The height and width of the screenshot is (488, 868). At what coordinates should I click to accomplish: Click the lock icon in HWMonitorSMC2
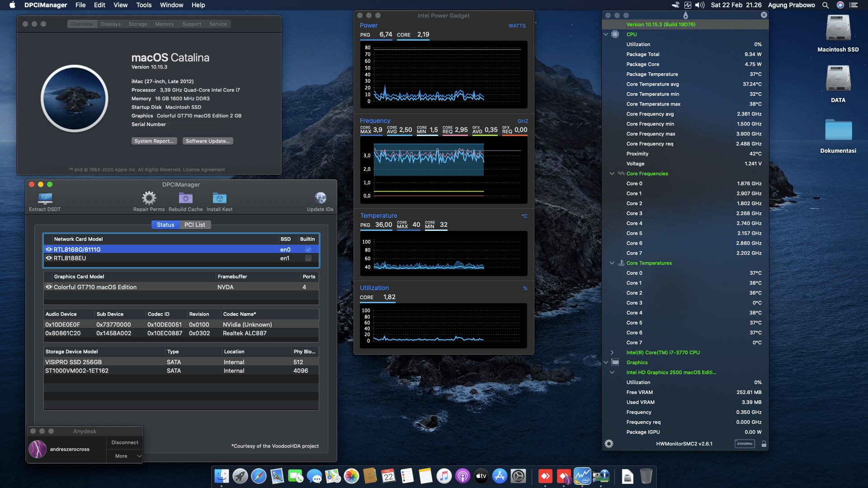click(x=764, y=444)
